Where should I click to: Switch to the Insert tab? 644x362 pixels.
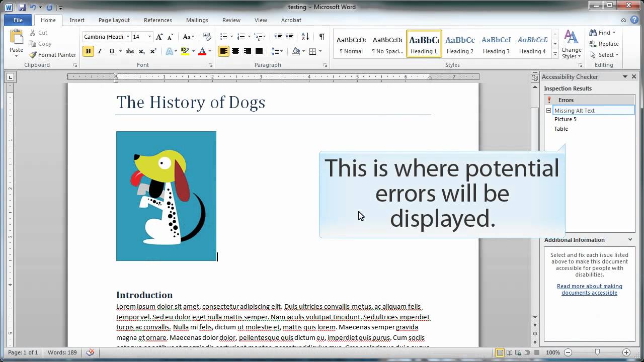pos(77,20)
